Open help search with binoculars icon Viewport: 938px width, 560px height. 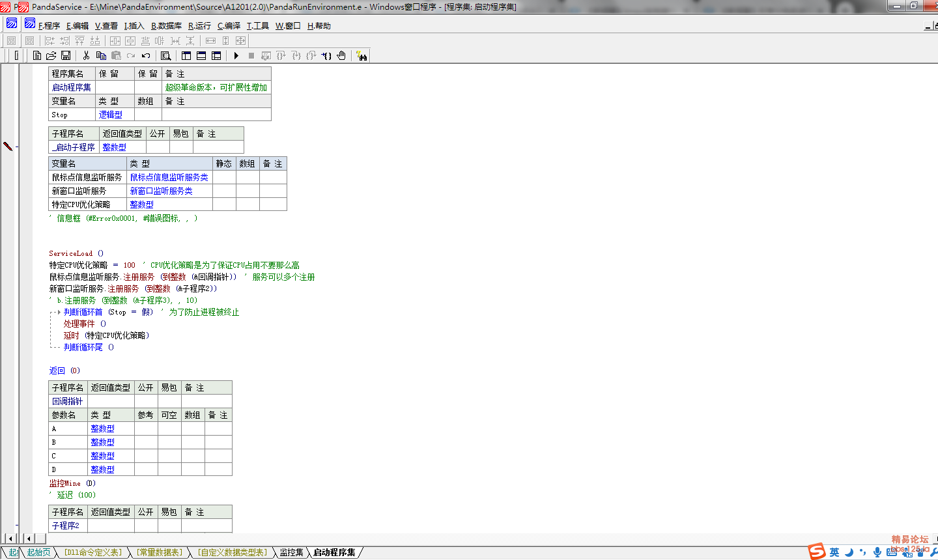[362, 56]
